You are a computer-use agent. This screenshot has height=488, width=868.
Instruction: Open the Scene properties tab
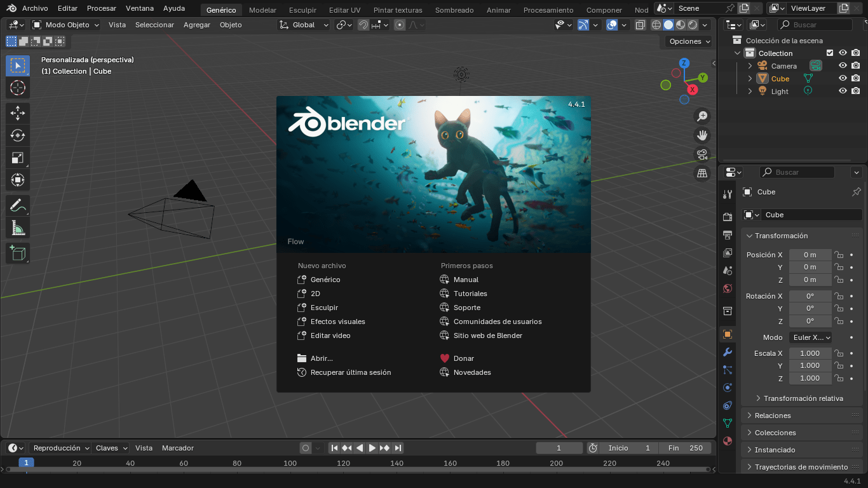click(728, 270)
